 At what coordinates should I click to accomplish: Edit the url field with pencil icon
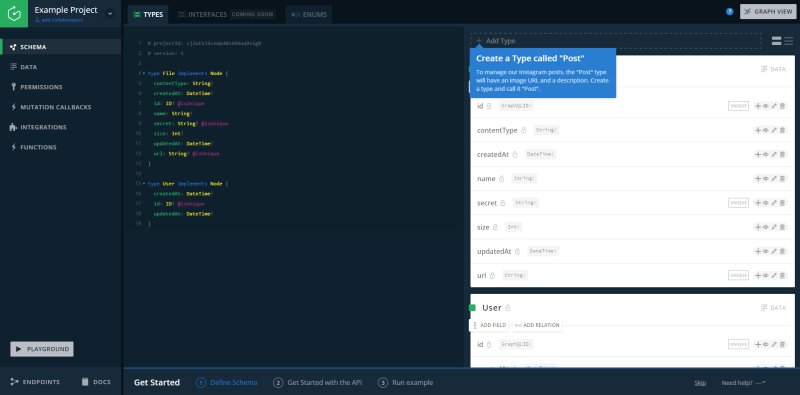click(774, 275)
